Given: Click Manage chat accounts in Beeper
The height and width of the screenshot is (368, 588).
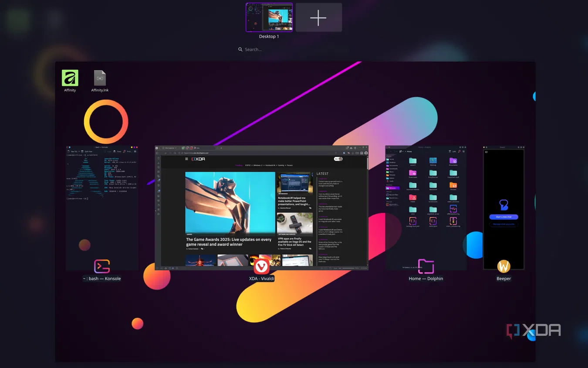Looking at the screenshot, I should pyautogui.click(x=504, y=224).
